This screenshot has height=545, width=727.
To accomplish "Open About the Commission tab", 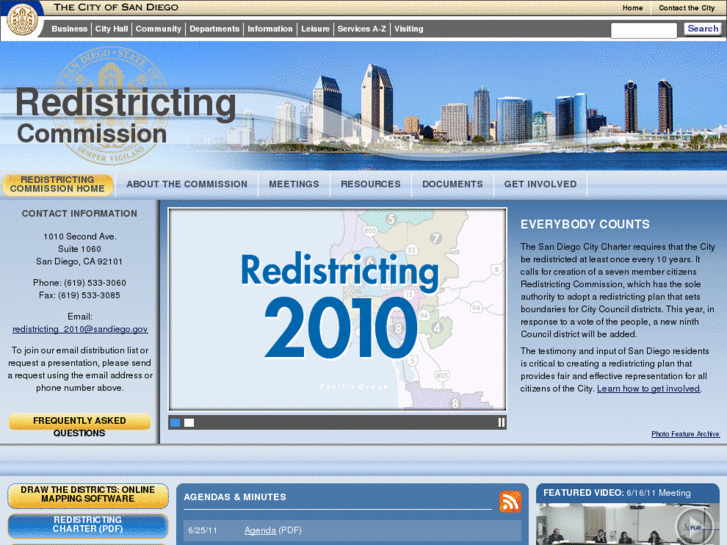I will coord(187,184).
